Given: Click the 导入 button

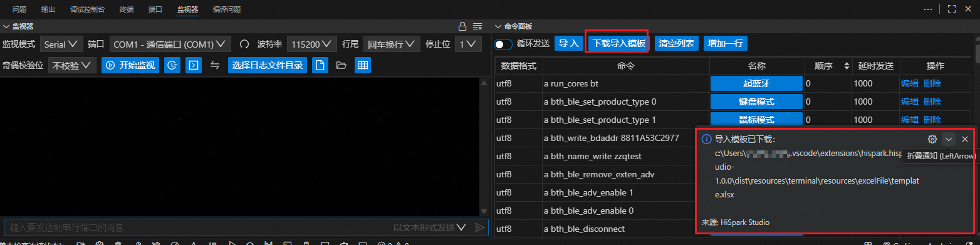Looking at the screenshot, I should click(x=568, y=44).
